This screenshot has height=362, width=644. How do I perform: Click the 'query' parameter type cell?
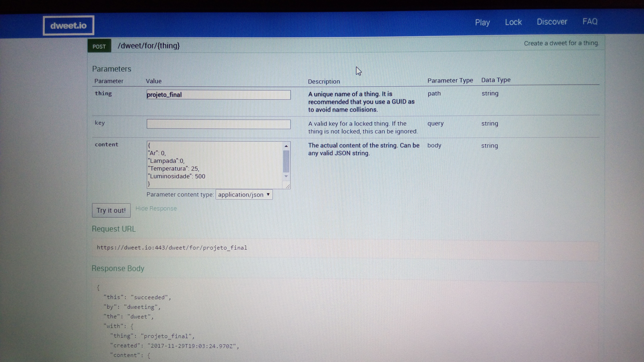pyautogui.click(x=435, y=124)
